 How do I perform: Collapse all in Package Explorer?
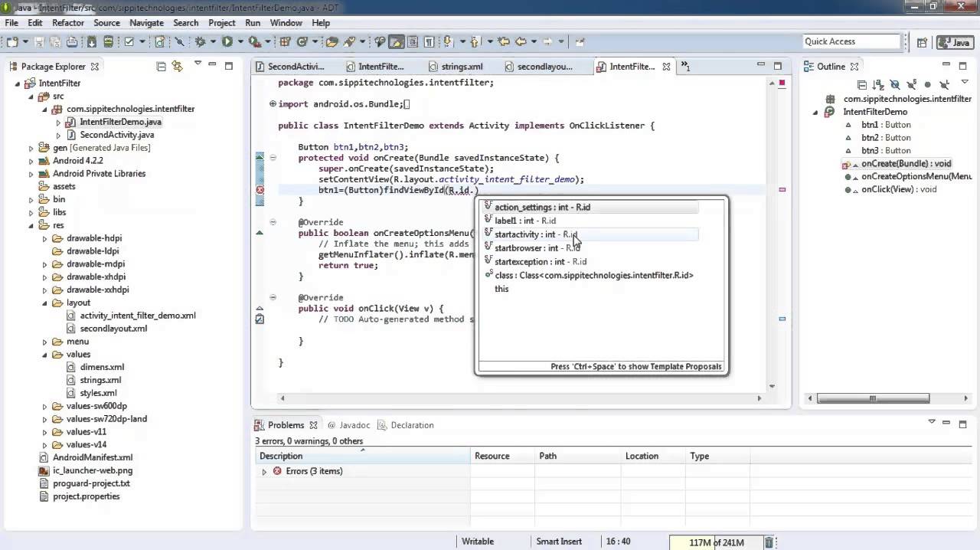[x=161, y=67]
